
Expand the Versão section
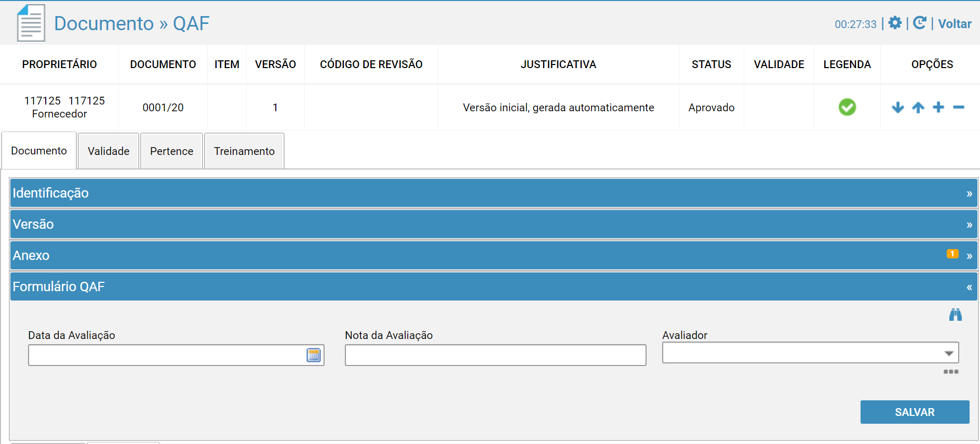click(494, 224)
